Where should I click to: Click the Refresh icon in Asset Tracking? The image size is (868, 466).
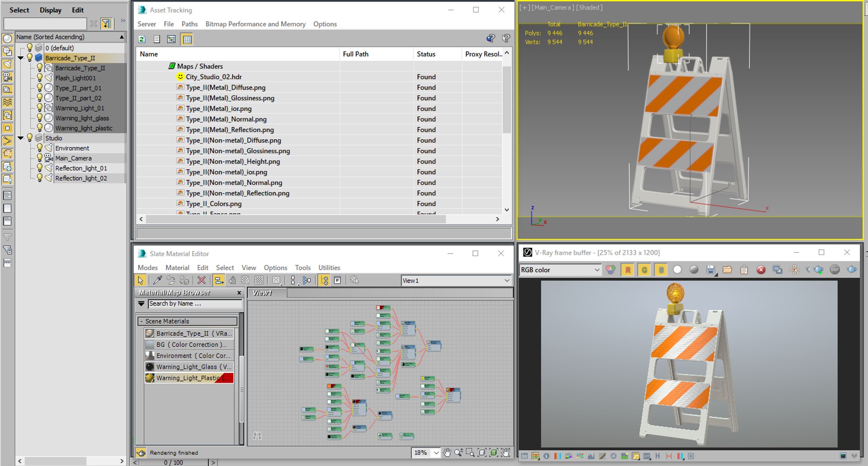(x=142, y=39)
